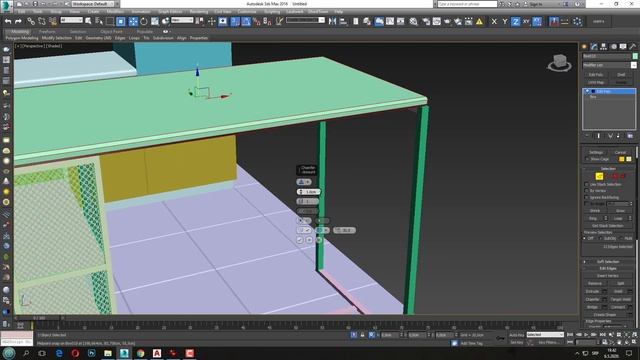Tick the Show Cage checkbox
Screen dimensions: 640x360
coord(587,159)
